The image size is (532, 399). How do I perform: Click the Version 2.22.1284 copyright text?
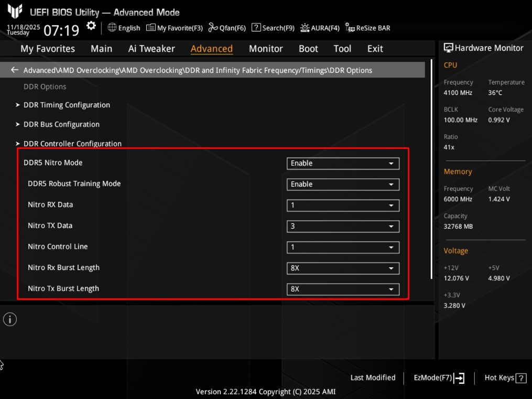[x=266, y=392]
